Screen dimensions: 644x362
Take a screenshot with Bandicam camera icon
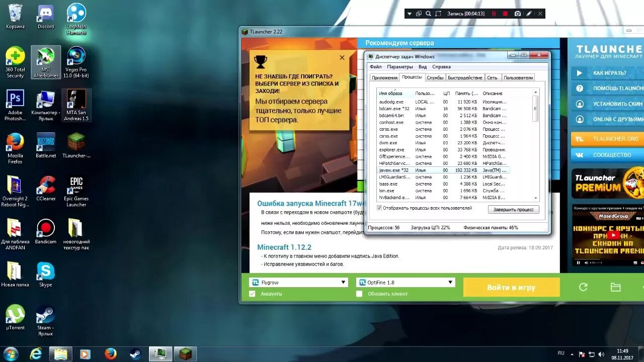(x=517, y=14)
